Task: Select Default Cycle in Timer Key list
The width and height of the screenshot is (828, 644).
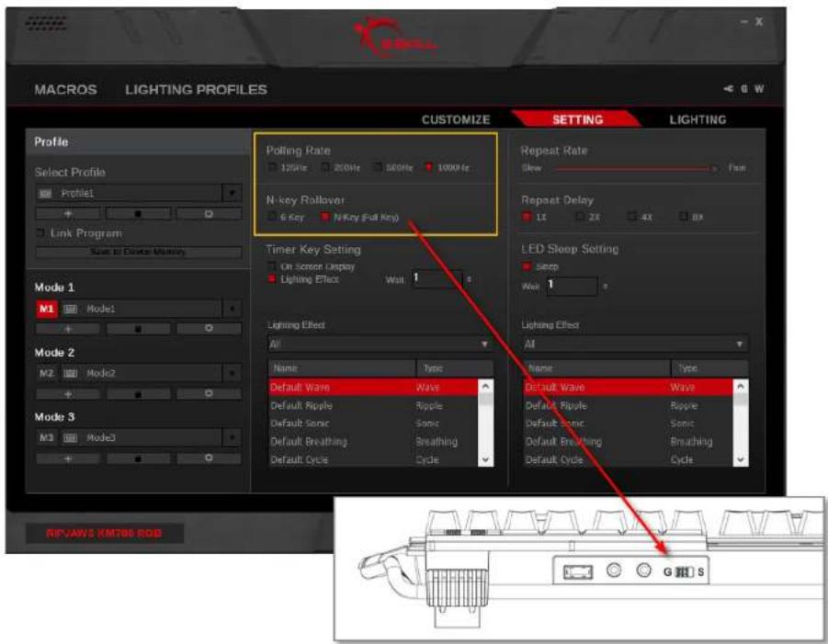Action: 373,459
